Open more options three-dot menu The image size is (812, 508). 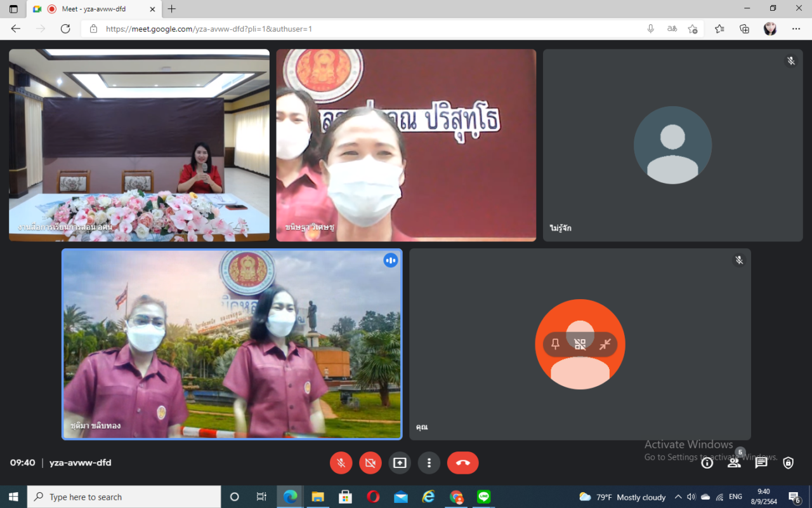pyautogui.click(x=429, y=463)
